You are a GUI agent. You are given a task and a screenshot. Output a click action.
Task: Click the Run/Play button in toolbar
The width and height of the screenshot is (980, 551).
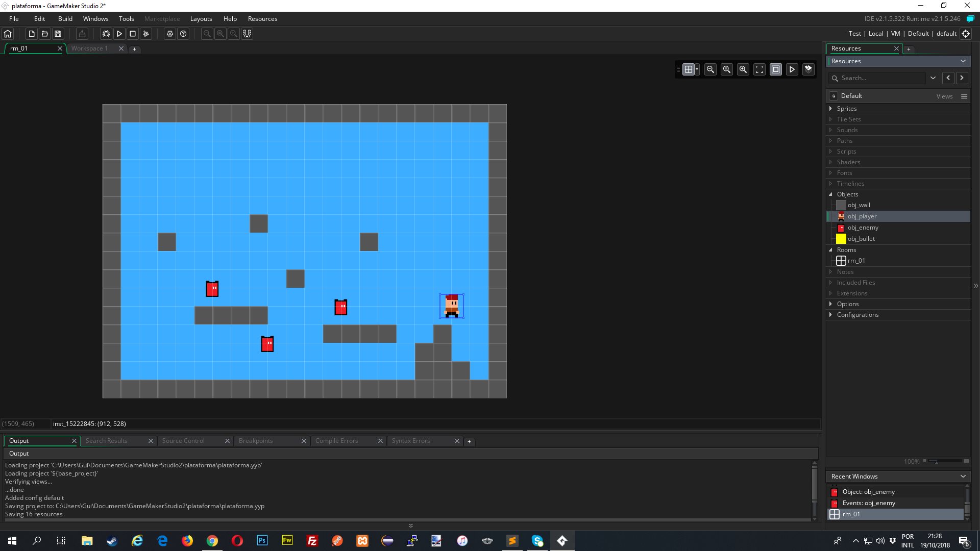(119, 34)
